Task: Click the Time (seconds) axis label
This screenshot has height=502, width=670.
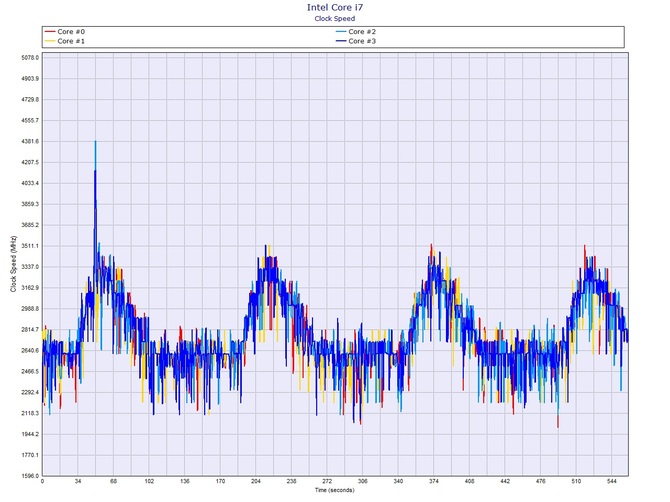Action: point(335,490)
